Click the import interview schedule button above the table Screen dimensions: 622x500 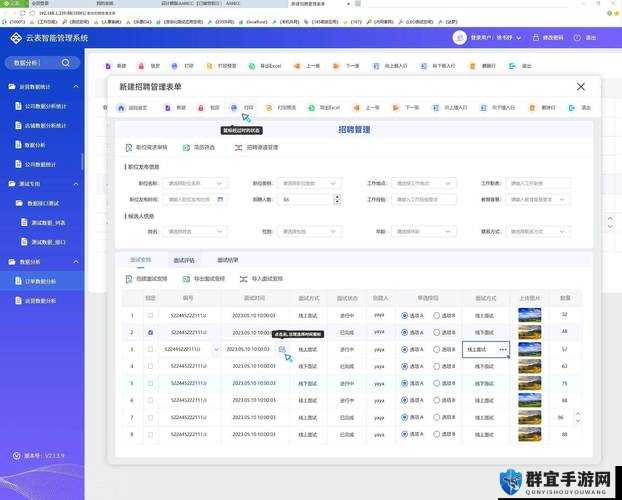(x=261, y=279)
